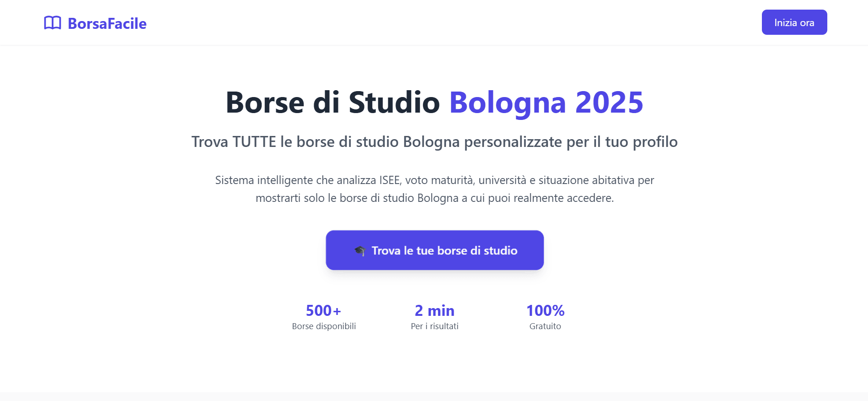Click the "Gratuito" label

tap(545, 326)
